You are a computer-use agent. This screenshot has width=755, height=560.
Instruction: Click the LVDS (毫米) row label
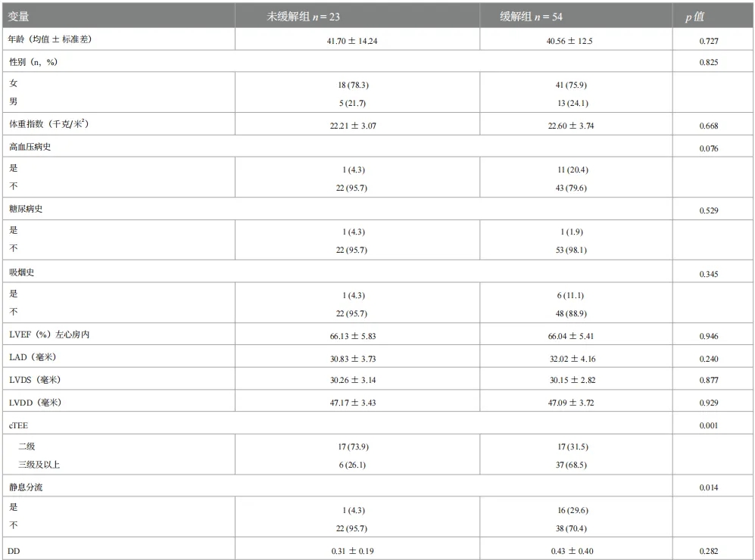35,380
